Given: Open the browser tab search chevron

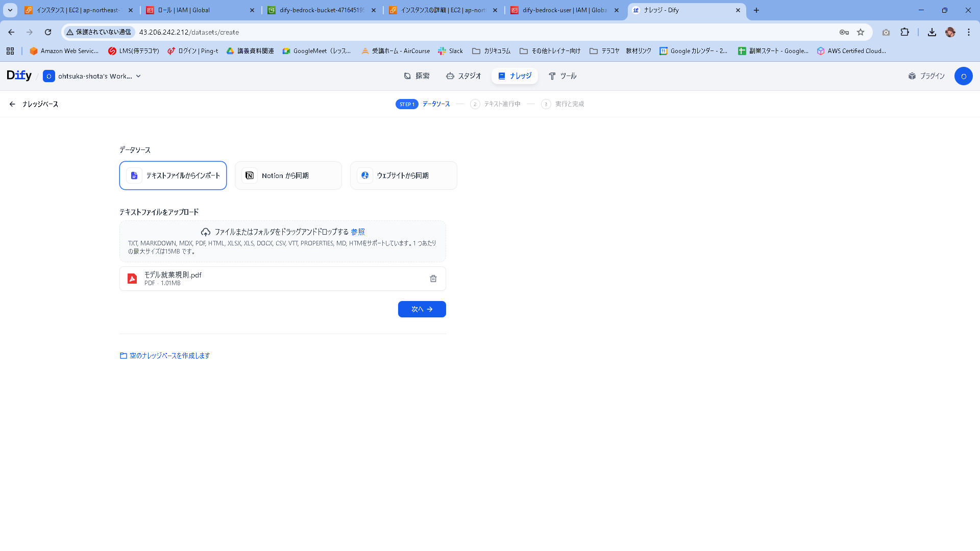Looking at the screenshot, I should 9,10.
